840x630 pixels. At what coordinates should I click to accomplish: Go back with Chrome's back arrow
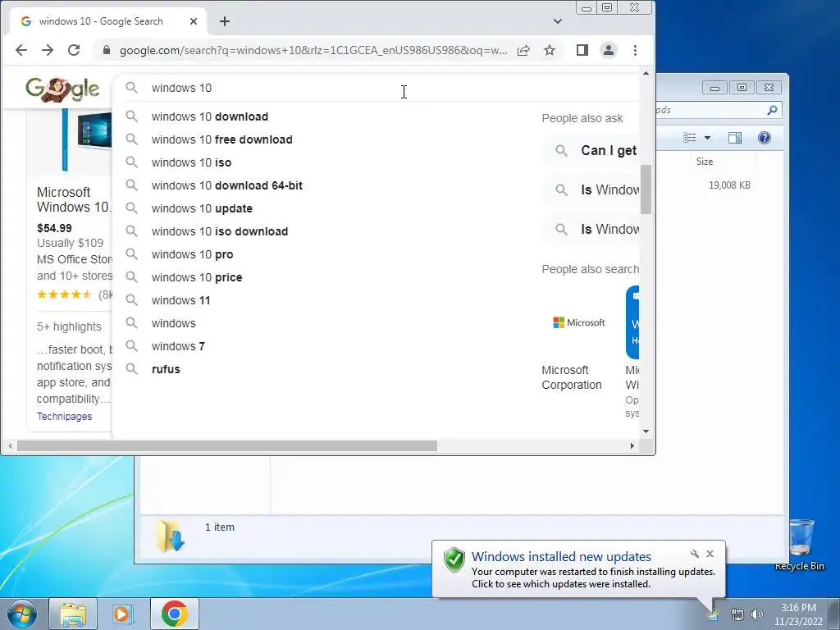coord(21,50)
